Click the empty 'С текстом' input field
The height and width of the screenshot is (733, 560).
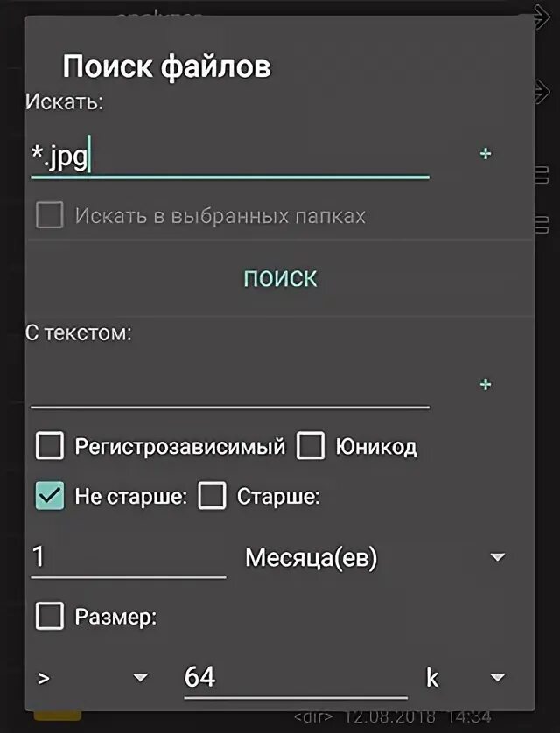click(x=230, y=386)
